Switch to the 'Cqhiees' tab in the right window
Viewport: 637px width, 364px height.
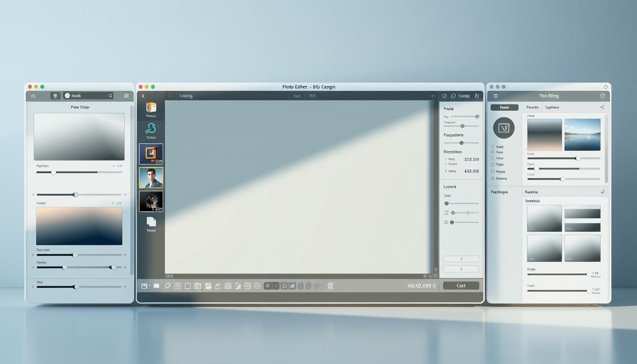point(552,108)
